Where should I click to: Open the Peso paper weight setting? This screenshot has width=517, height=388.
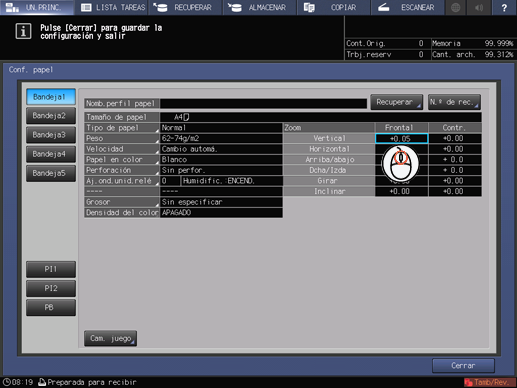[122, 138]
